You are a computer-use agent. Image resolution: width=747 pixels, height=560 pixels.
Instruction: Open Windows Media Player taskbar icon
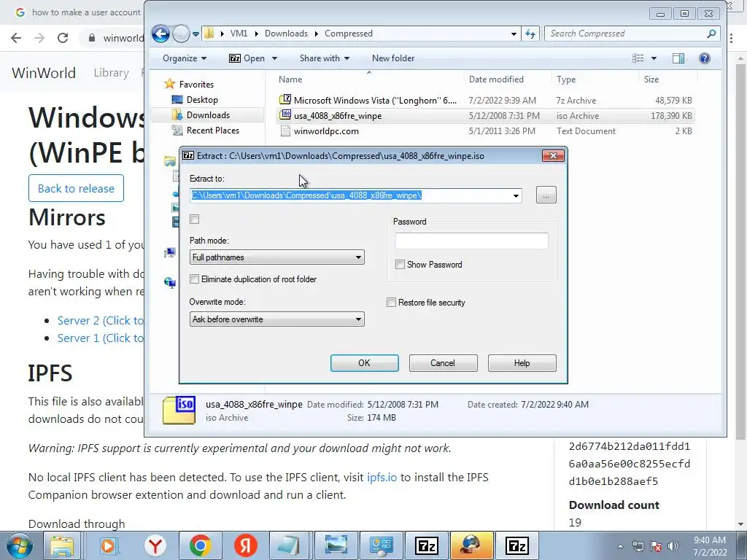pyautogui.click(x=109, y=545)
